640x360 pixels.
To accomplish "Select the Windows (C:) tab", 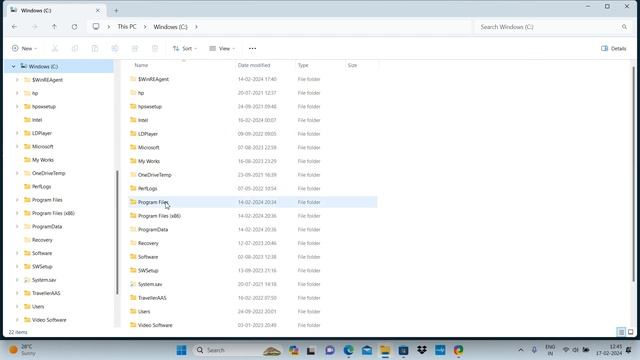I will (56, 11).
